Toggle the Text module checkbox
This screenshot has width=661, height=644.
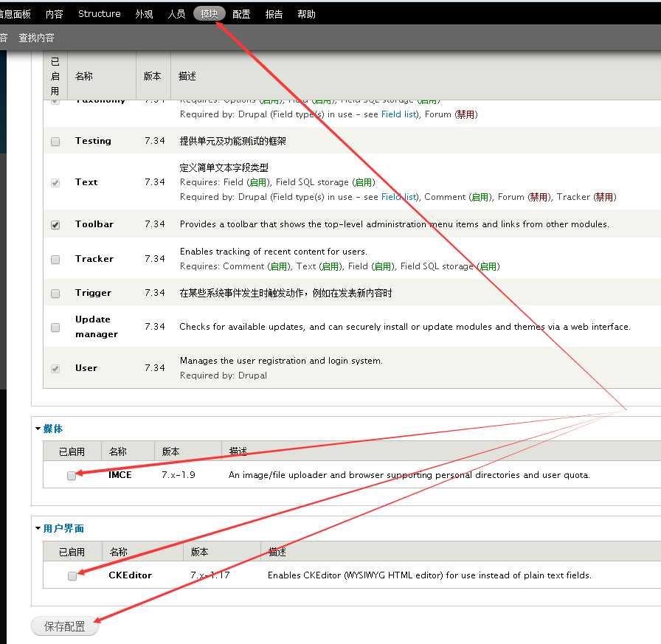point(55,182)
